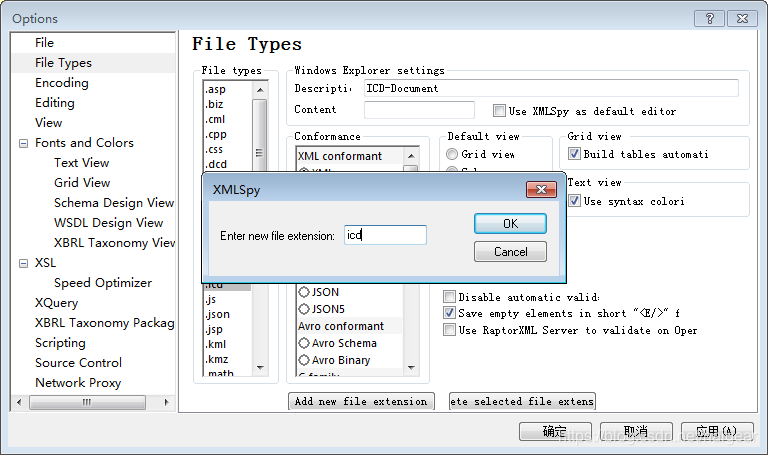Collapse the XSL tree node
This screenshot has height=455, width=768.
pyautogui.click(x=23, y=263)
